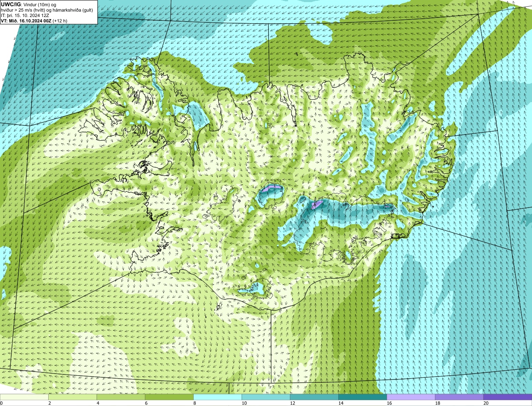Click the "18" scale label under the color bar
532x406 pixels.
pyautogui.click(x=437, y=403)
